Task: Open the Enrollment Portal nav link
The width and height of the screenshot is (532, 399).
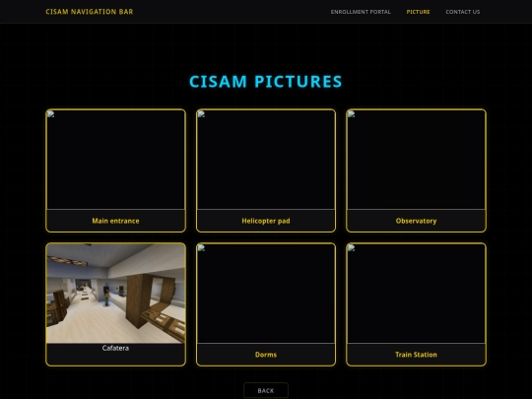Action: [361, 12]
